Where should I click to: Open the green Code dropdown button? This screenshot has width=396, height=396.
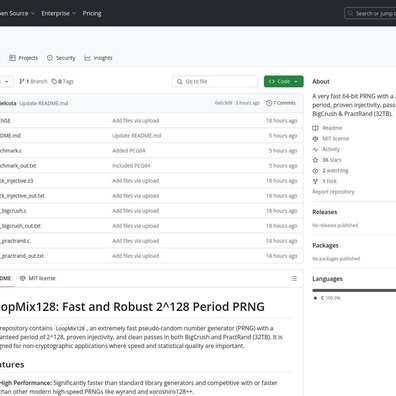point(284,81)
